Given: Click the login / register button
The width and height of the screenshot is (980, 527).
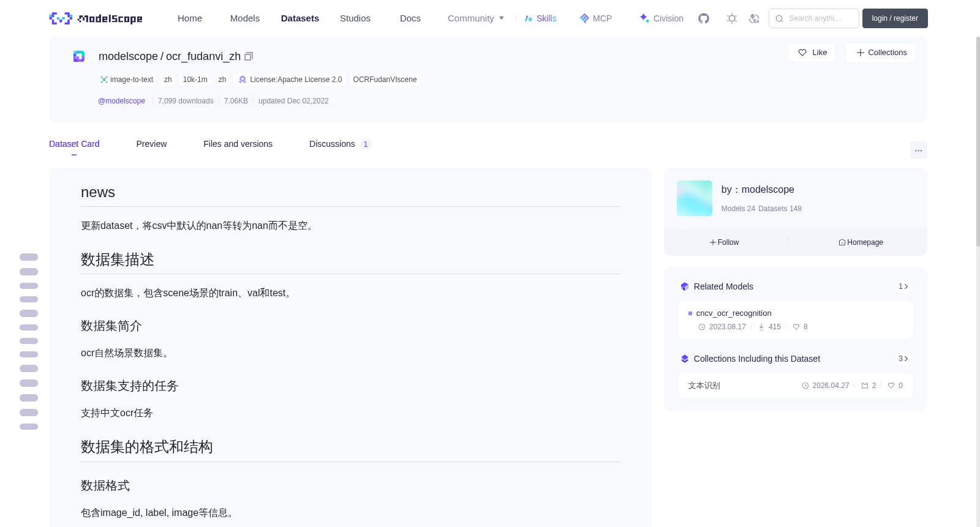Looking at the screenshot, I should pyautogui.click(x=895, y=18).
